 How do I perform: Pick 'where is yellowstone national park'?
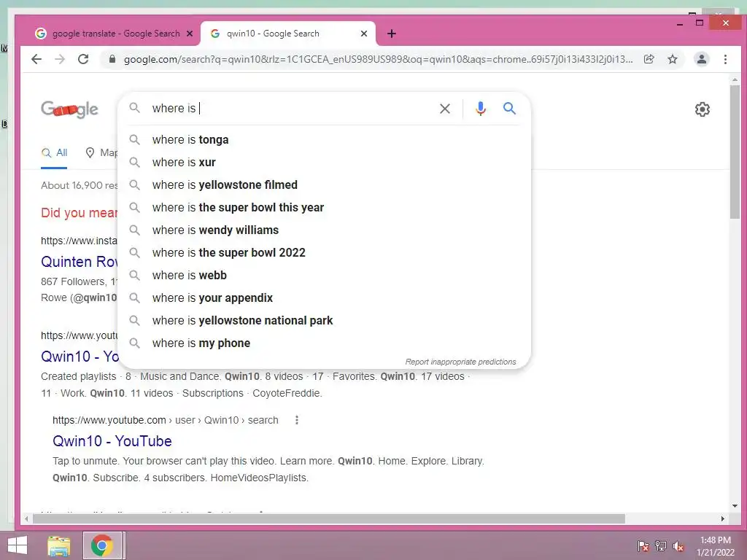coord(324,321)
